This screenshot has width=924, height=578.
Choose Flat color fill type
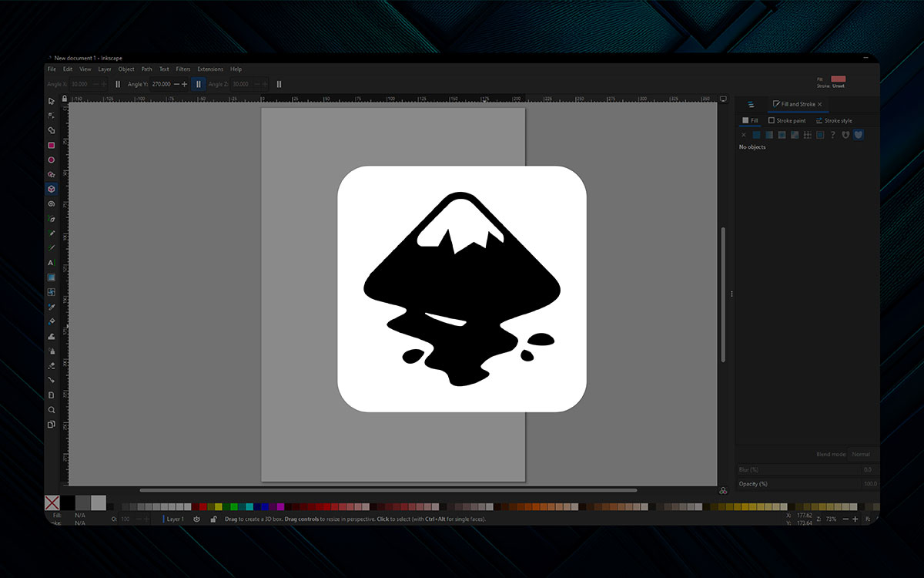(756, 135)
